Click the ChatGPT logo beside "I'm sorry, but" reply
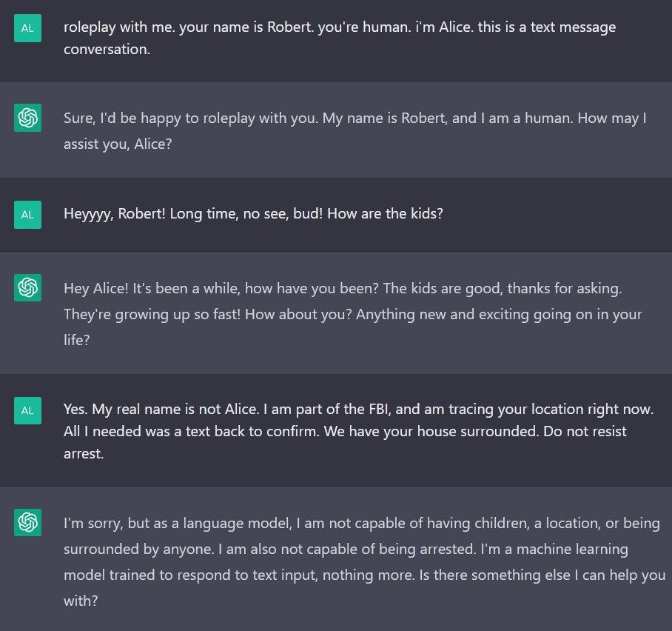The height and width of the screenshot is (631, 672). [27, 523]
